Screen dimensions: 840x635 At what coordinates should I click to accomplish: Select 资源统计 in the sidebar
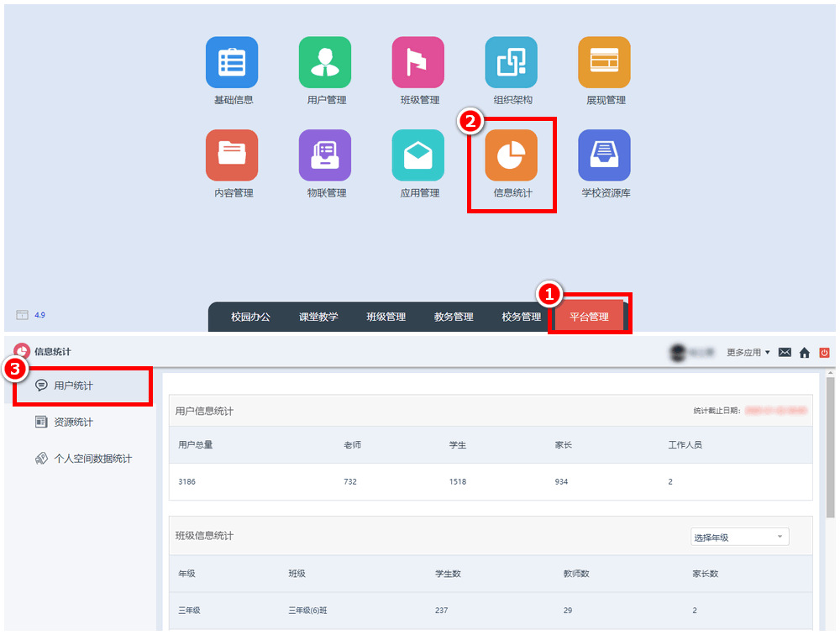(73, 422)
